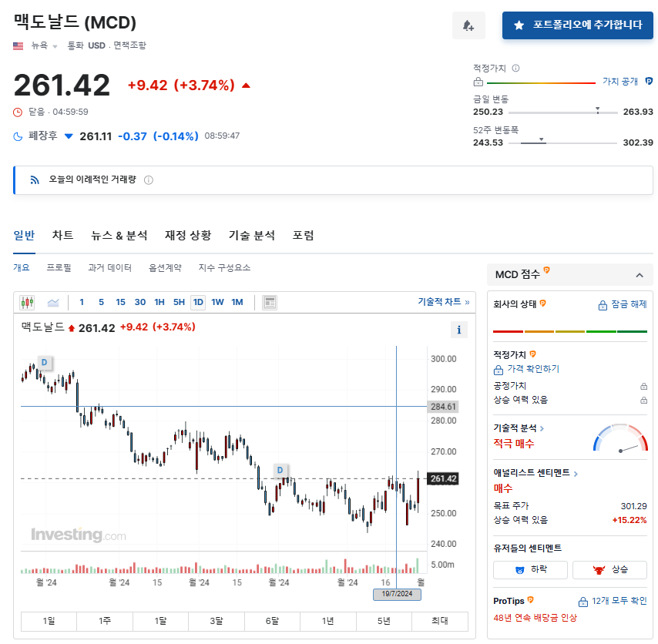Click the chart info "i" button
658x644 pixels.
[x=458, y=330]
